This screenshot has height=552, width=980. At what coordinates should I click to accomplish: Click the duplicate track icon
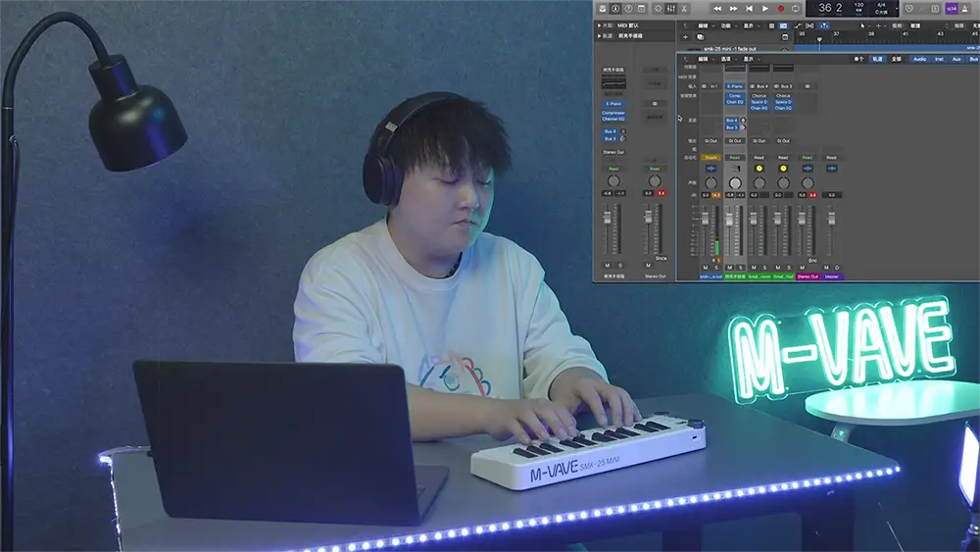click(x=700, y=37)
